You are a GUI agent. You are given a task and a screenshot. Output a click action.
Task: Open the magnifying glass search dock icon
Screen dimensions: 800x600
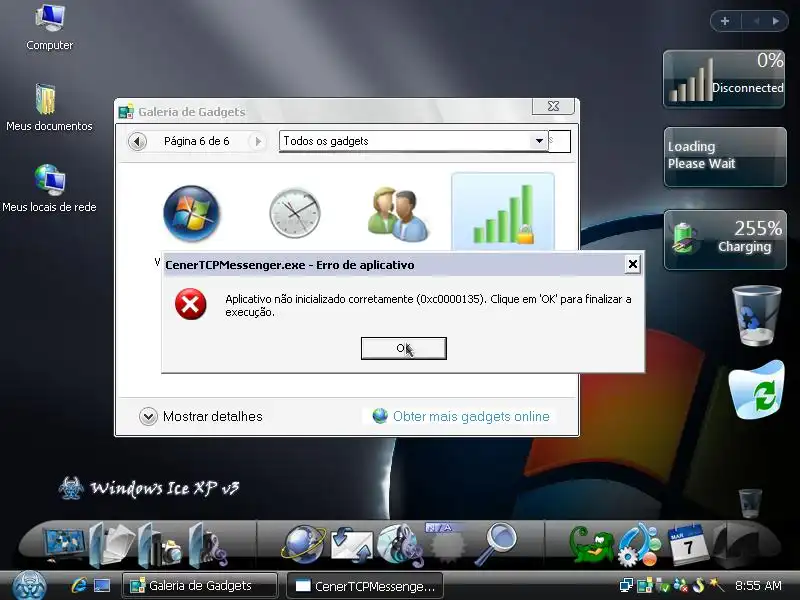tap(495, 544)
